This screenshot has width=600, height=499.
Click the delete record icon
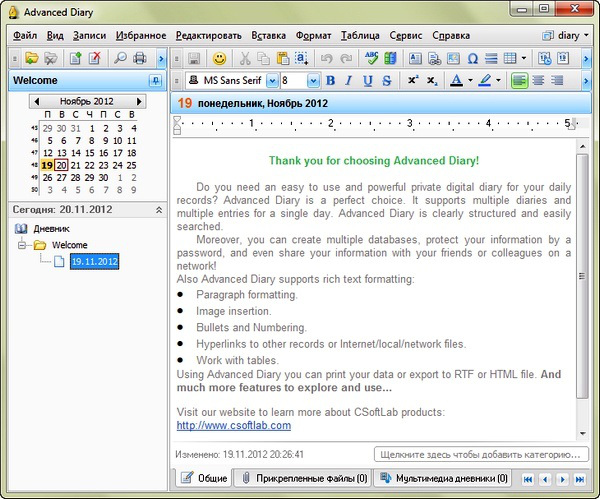point(95,58)
